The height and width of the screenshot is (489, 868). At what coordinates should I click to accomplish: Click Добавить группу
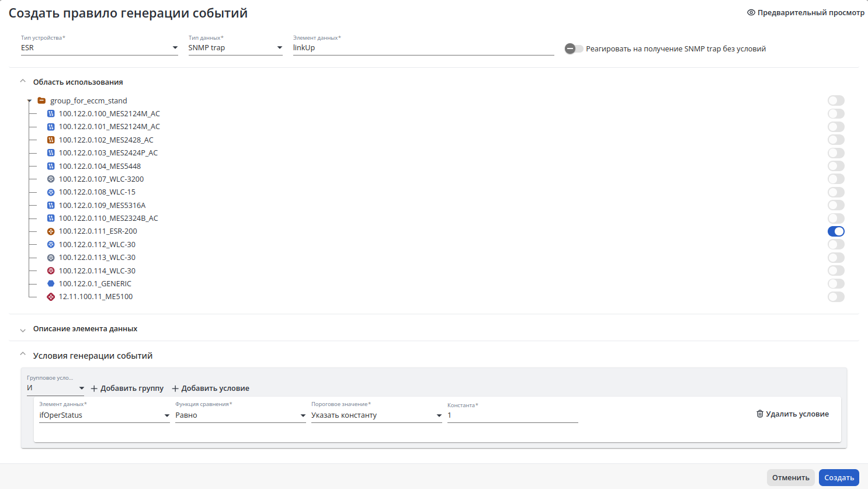[x=127, y=388]
